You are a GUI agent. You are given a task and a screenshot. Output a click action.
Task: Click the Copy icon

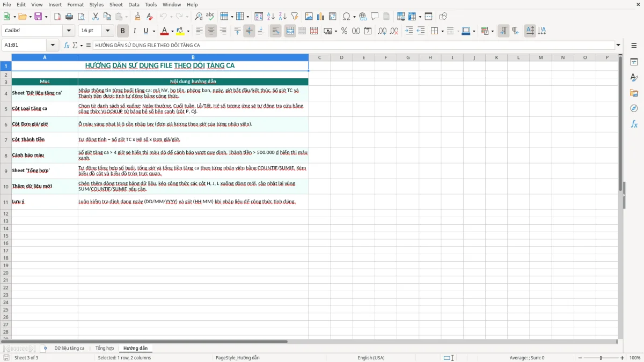coord(107,17)
